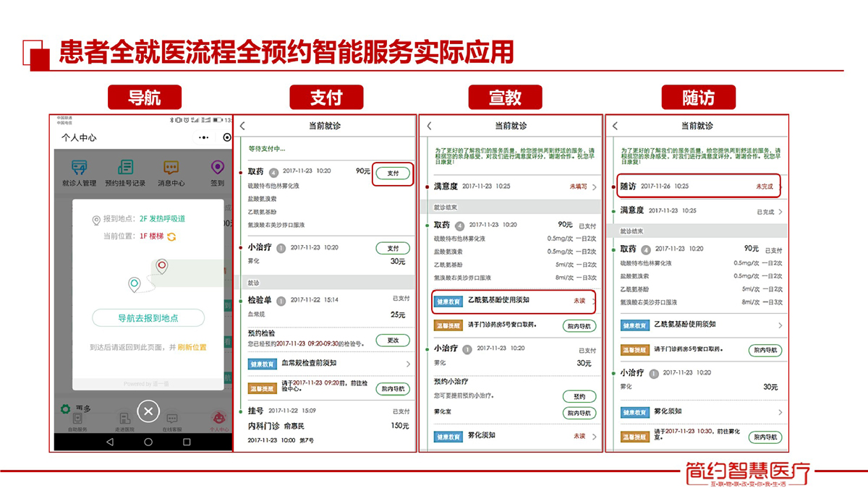Screen dimensions: 868x488
Task: Close the navigation popup with the X button
Action: [148, 411]
